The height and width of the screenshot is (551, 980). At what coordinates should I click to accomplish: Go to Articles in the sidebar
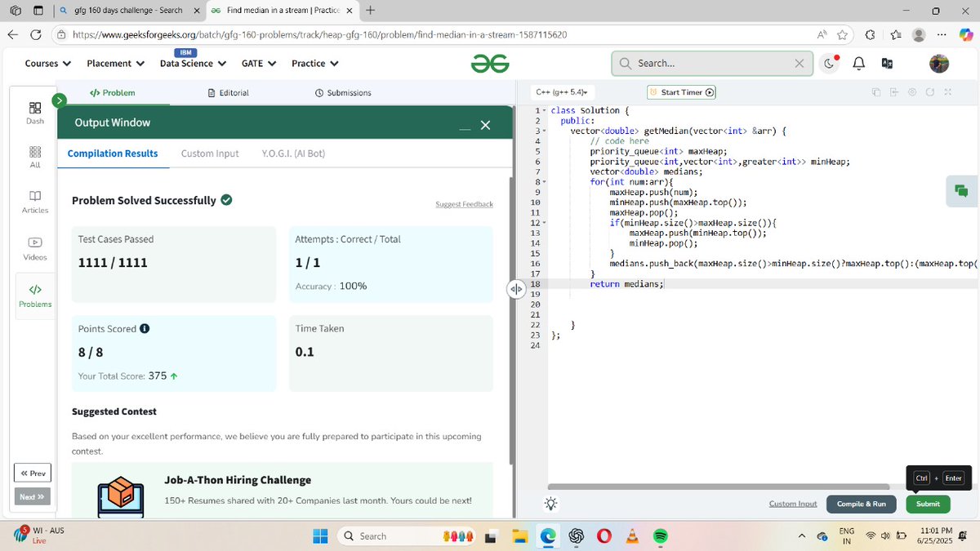click(35, 202)
